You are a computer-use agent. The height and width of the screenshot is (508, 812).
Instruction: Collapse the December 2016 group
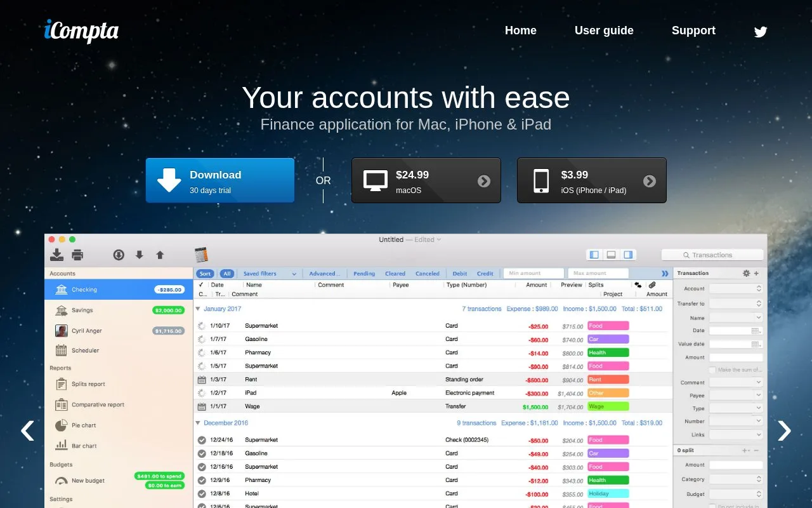coord(198,423)
